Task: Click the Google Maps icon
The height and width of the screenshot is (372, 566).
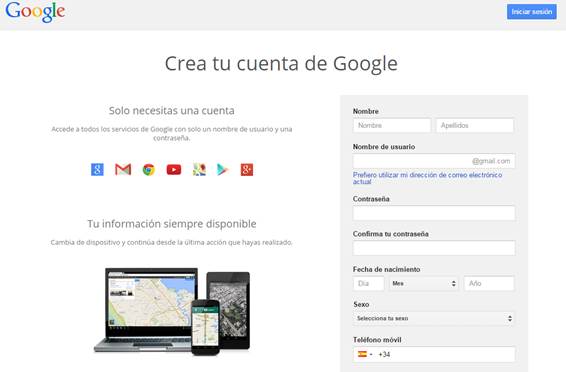Action: tap(199, 169)
